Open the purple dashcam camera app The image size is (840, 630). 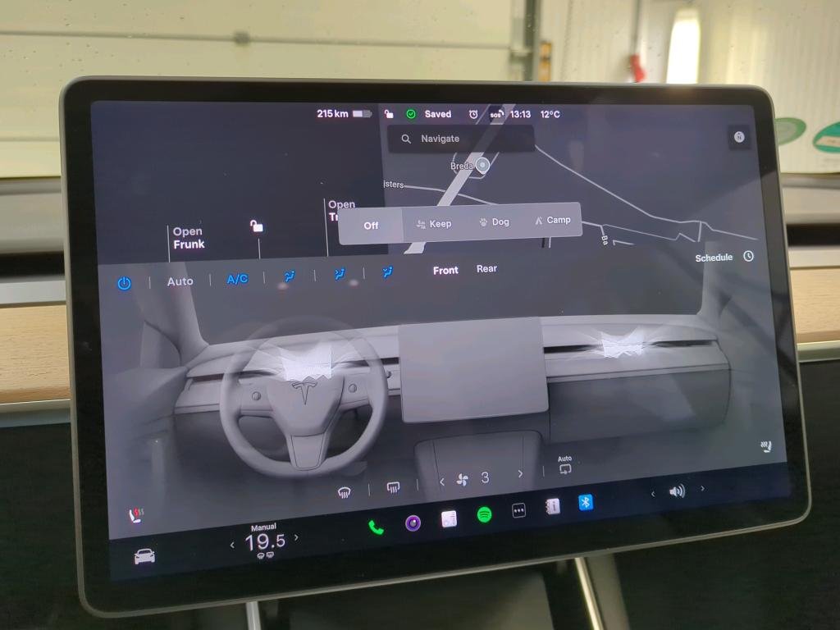click(413, 523)
